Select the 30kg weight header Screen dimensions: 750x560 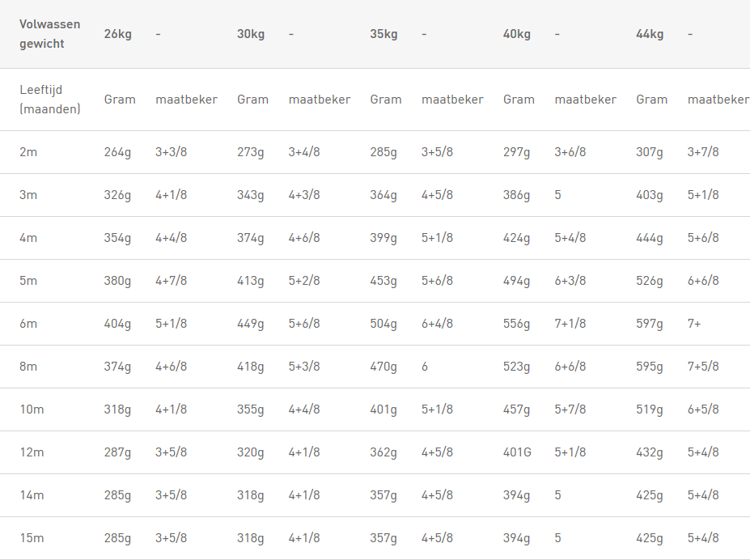[x=251, y=34]
